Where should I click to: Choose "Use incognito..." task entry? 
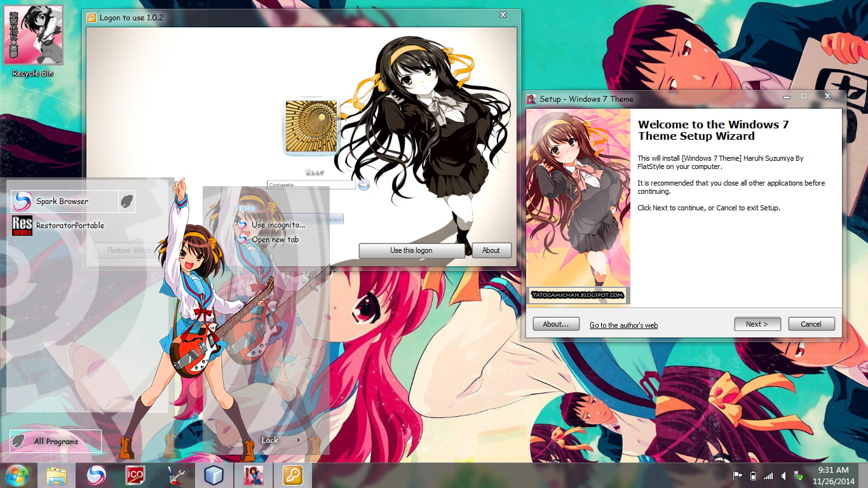click(x=278, y=225)
